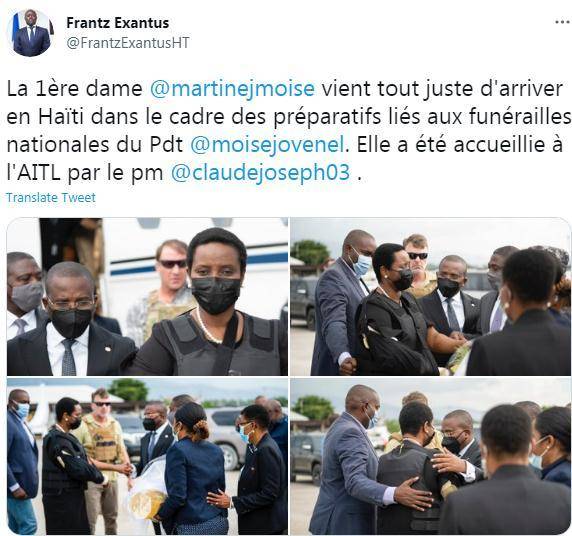Open the @claudejoseph03 mention

(260, 172)
